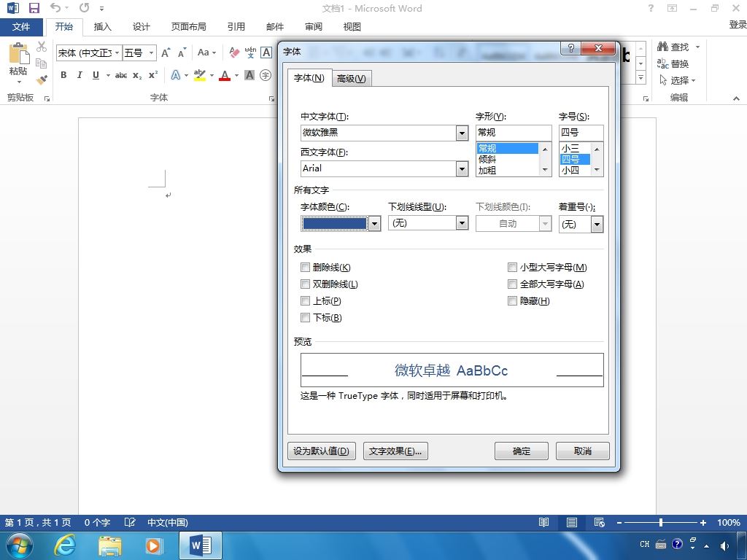Open Internet Explorer from taskbar

pyautogui.click(x=64, y=545)
